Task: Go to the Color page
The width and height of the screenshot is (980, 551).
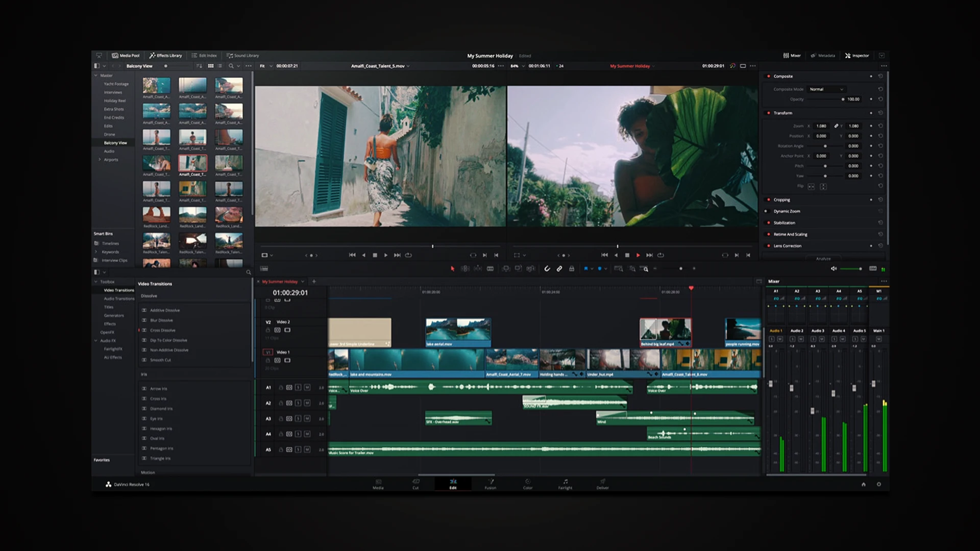Action: (528, 484)
